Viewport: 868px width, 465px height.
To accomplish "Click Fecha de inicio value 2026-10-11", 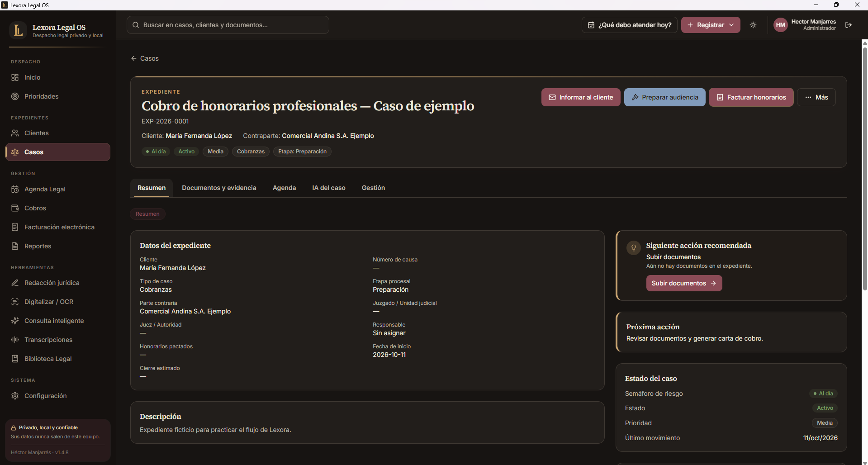I will point(389,355).
